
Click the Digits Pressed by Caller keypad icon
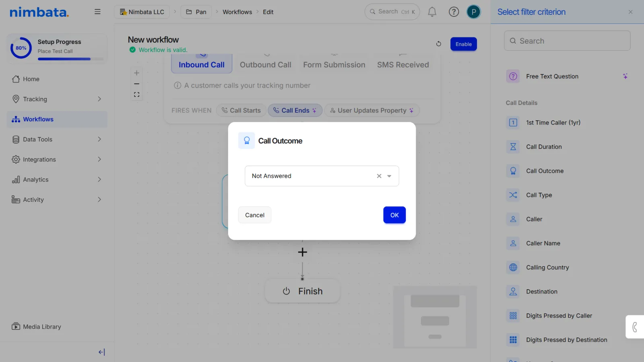513,315
